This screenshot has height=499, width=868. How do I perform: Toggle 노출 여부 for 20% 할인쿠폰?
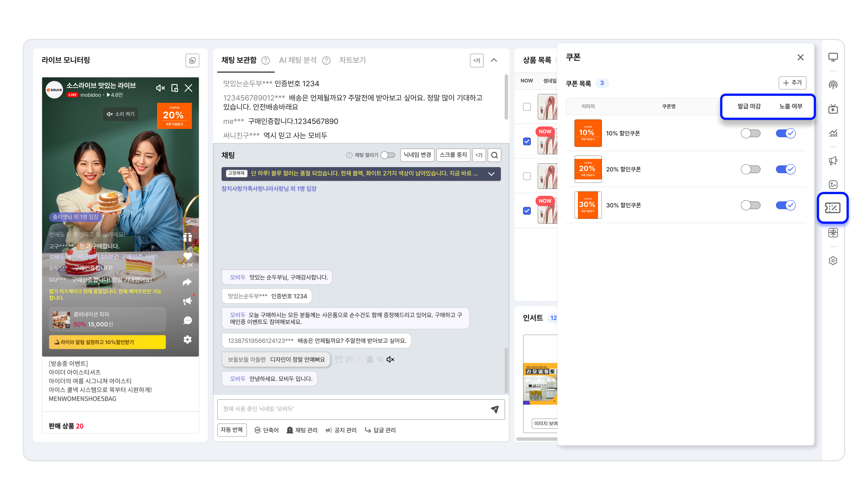pos(785,169)
